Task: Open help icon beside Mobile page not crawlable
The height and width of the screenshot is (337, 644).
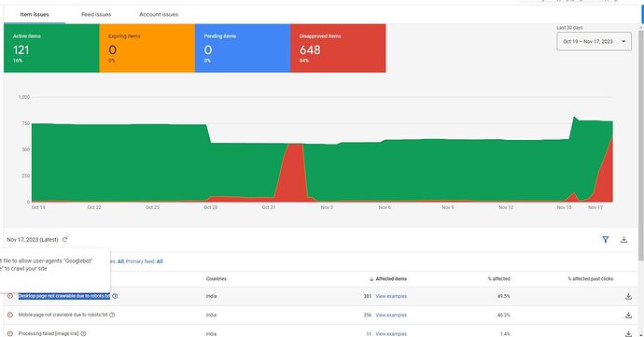Action: (x=112, y=315)
